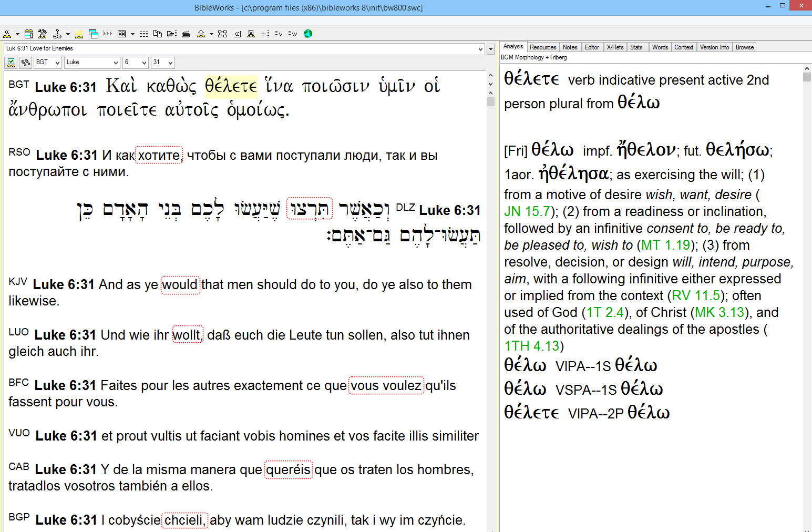Screen dimensions: 812x532
Task: Toggle the green checkmark button beside footprints
Action: [x=11, y=63]
